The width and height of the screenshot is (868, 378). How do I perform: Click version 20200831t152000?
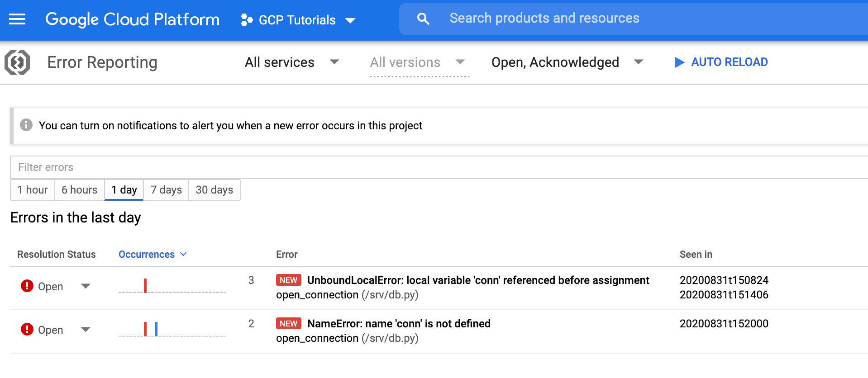coord(724,324)
